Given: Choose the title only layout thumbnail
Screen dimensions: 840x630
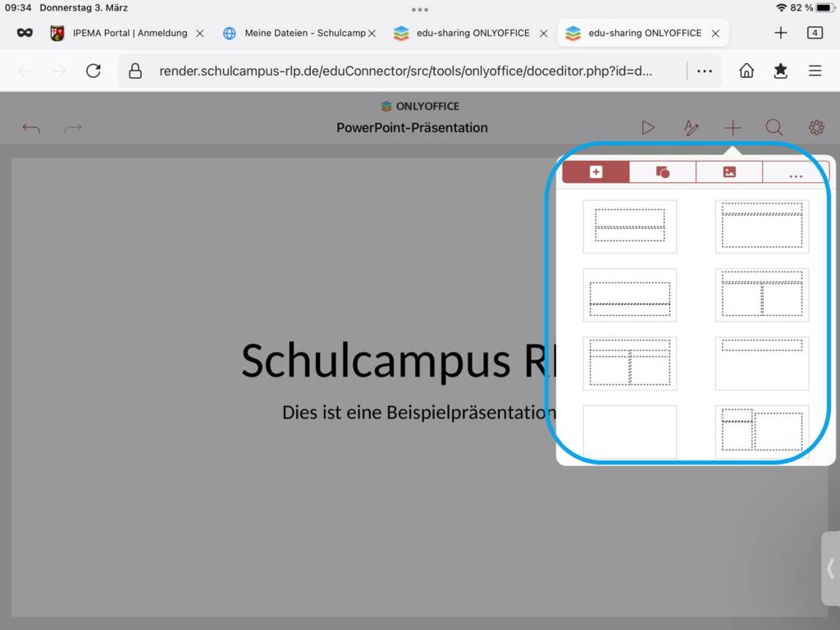Looking at the screenshot, I should click(762, 363).
